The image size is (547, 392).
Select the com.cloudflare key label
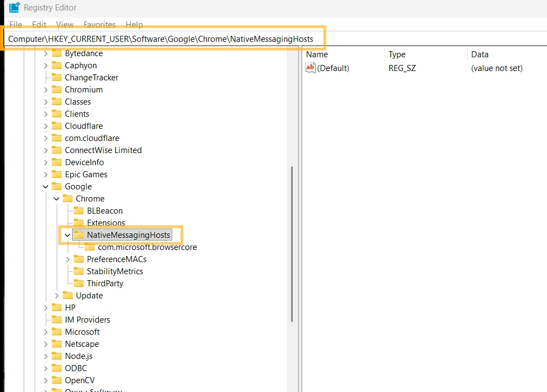(92, 138)
